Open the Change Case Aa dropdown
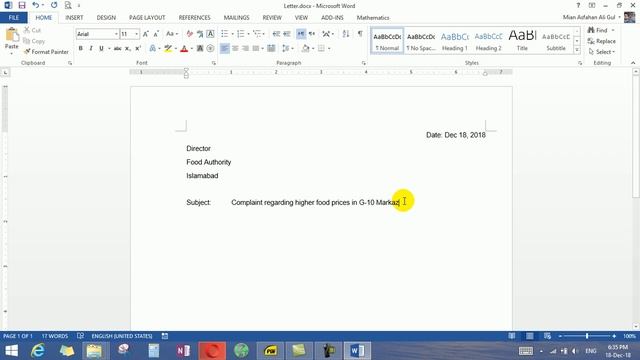The height and width of the screenshot is (360, 640). click(172, 34)
